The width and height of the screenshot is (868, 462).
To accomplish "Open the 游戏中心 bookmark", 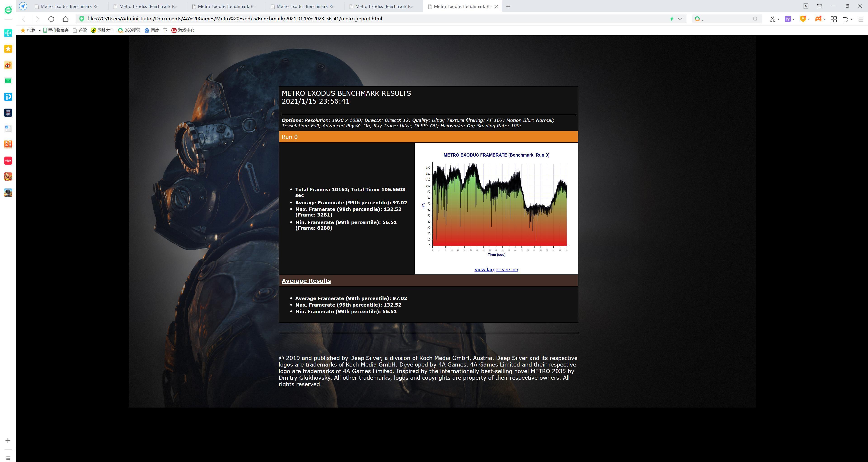I will 183,30.
